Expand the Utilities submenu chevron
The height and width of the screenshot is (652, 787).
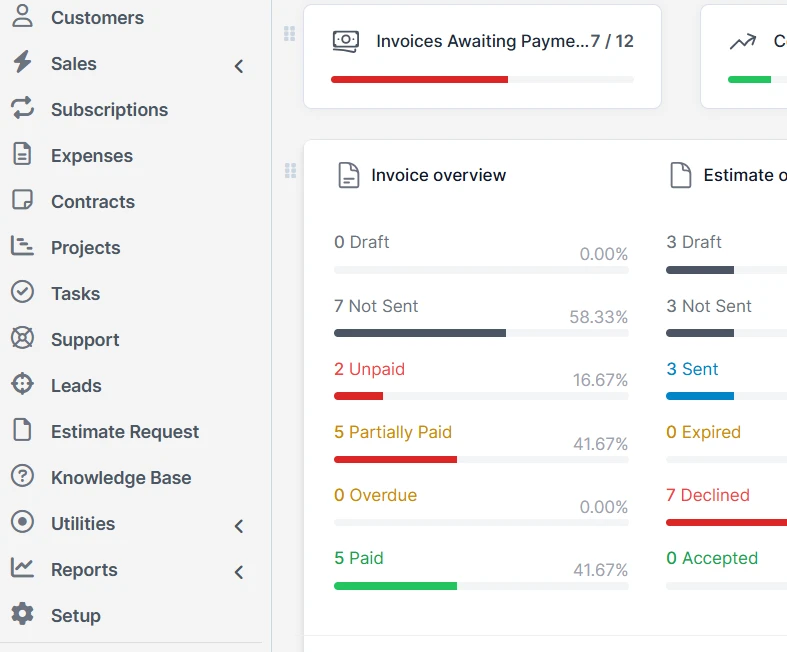[x=239, y=526]
